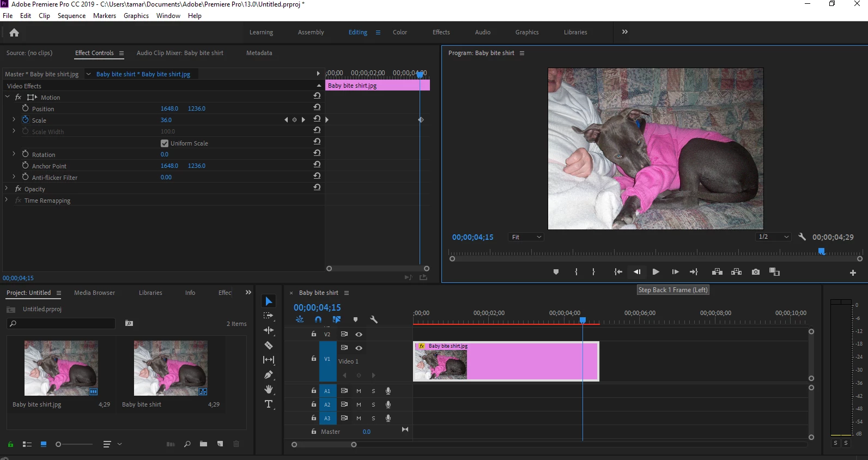Open the Markers menu
Screen dimensions: 868x460
point(105,16)
